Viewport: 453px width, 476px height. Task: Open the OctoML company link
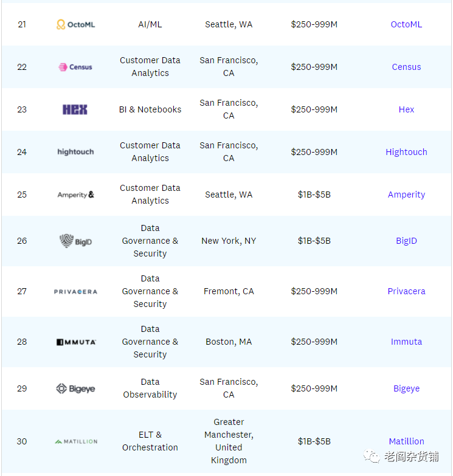pyautogui.click(x=406, y=24)
